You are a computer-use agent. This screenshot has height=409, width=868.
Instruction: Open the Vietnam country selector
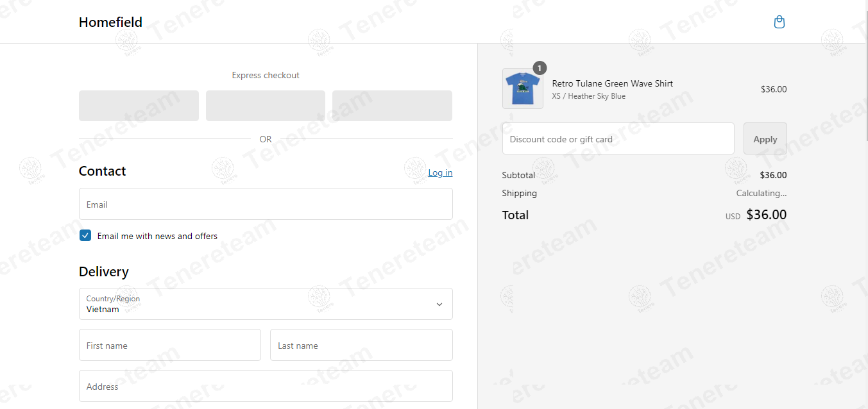pos(257,304)
